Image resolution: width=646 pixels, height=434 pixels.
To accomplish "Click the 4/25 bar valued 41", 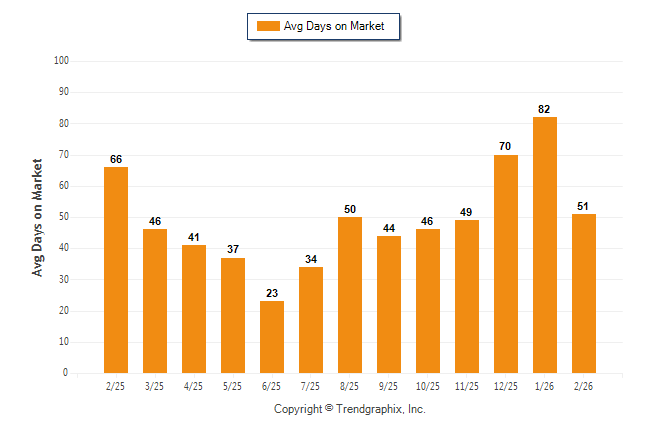I will (194, 309).
